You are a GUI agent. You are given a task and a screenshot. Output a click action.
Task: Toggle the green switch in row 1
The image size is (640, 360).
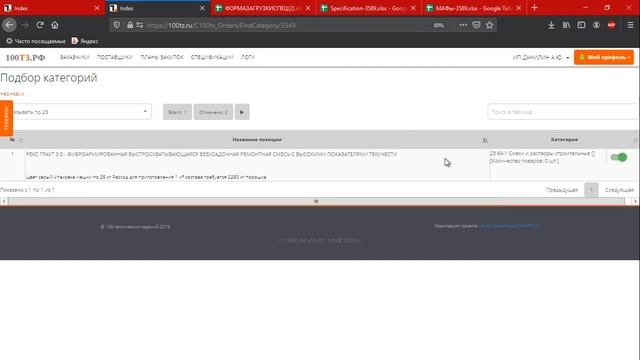[618, 157]
